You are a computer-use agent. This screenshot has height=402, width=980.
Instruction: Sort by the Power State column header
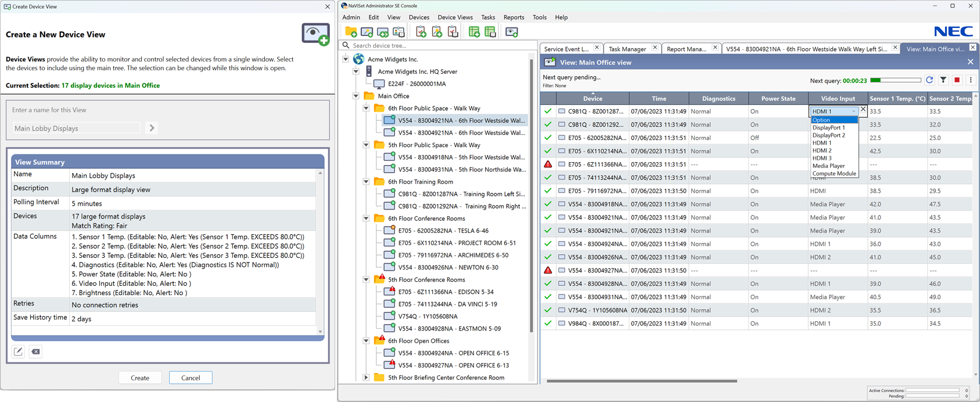coord(778,99)
